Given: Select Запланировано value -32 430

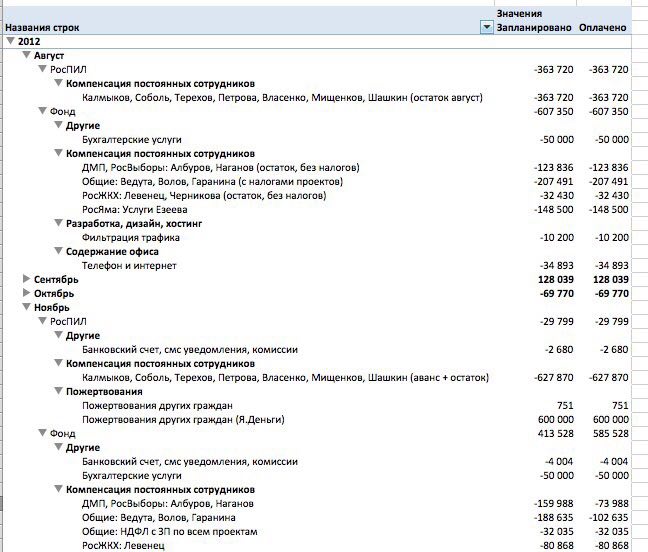Looking at the screenshot, I should 556,196.
